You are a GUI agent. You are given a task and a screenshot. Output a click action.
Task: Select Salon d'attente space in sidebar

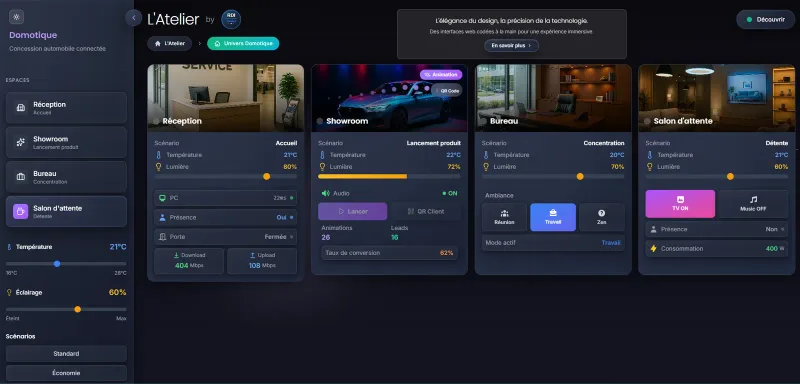[66, 211]
